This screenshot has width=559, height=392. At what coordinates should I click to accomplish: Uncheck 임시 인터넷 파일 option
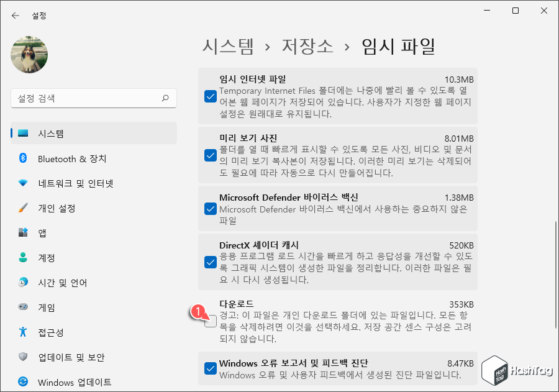(x=210, y=96)
